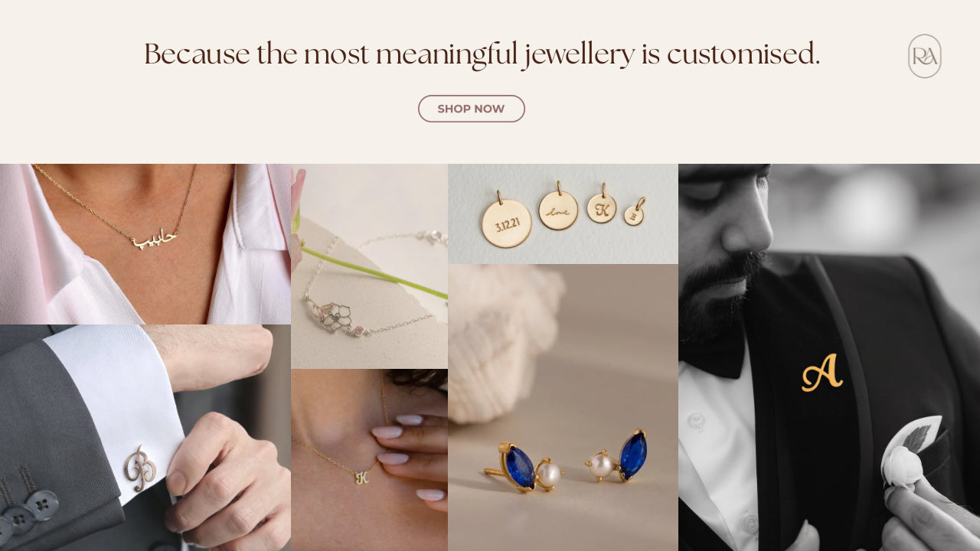View the blue sapphire pearl earrings image
The width and height of the screenshot is (980, 551).
pos(563,407)
